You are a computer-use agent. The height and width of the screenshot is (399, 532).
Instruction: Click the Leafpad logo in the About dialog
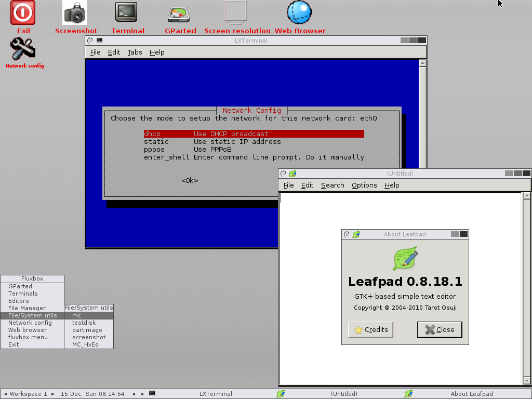point(405,259)
